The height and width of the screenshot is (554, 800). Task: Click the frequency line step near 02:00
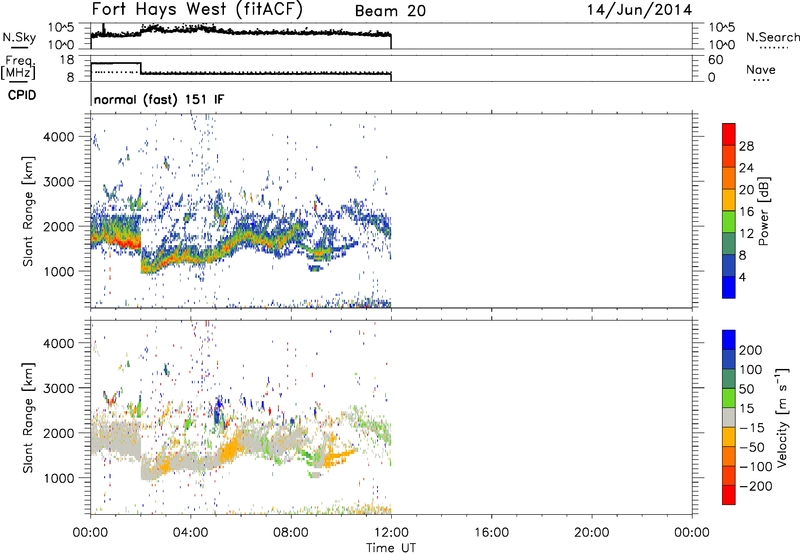(x=141, y=68)
